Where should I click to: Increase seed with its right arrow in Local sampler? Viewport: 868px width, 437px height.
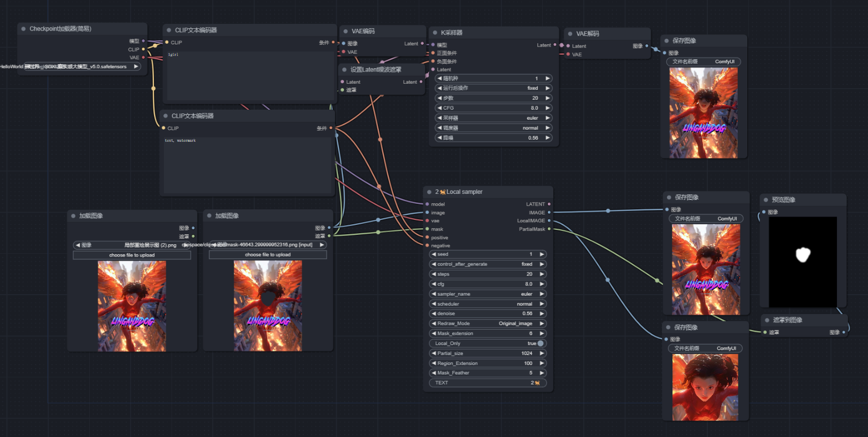coord(542,254)
